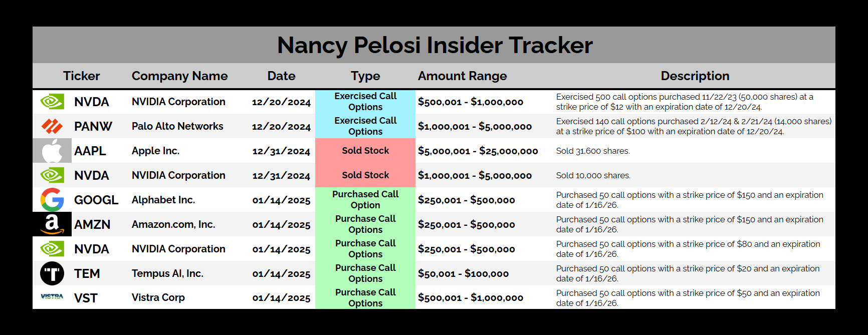
Task: Select the Amount Range column header
Action: tap(462, 76)
